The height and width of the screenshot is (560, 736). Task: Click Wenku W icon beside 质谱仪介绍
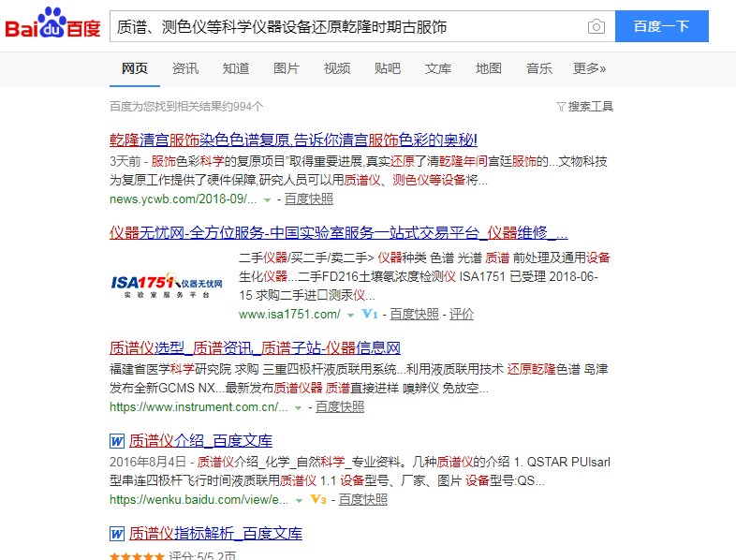[117, 440]
